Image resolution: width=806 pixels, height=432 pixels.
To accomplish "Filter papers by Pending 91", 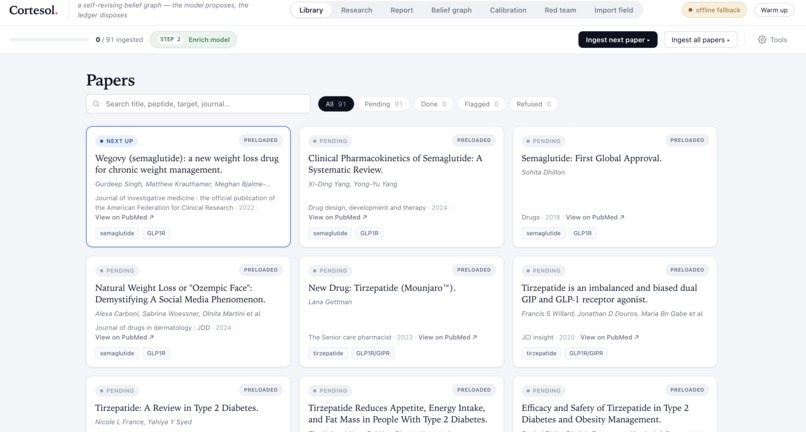I will click(x=383, y=104).
